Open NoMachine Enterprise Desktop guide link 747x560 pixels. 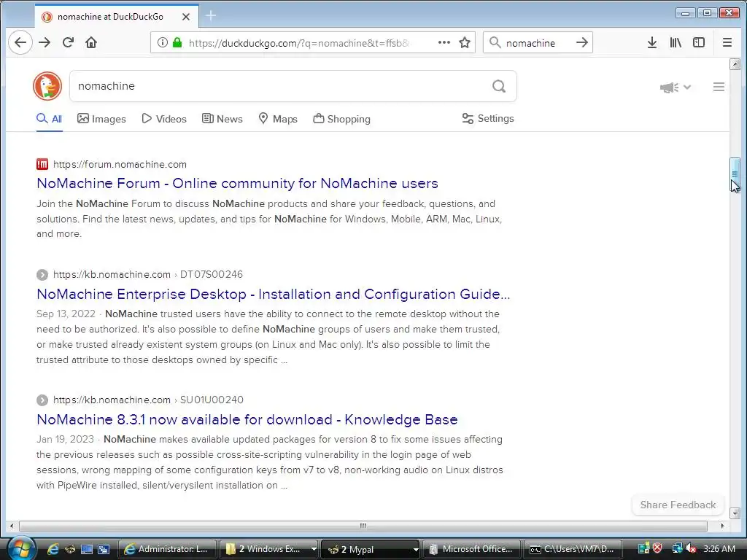[x=274, y=295]
